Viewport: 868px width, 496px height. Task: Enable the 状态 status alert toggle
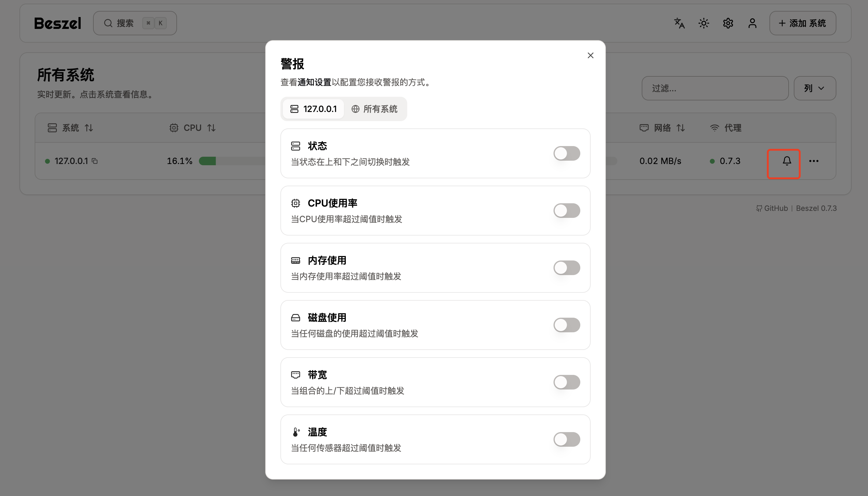[566, 153]
